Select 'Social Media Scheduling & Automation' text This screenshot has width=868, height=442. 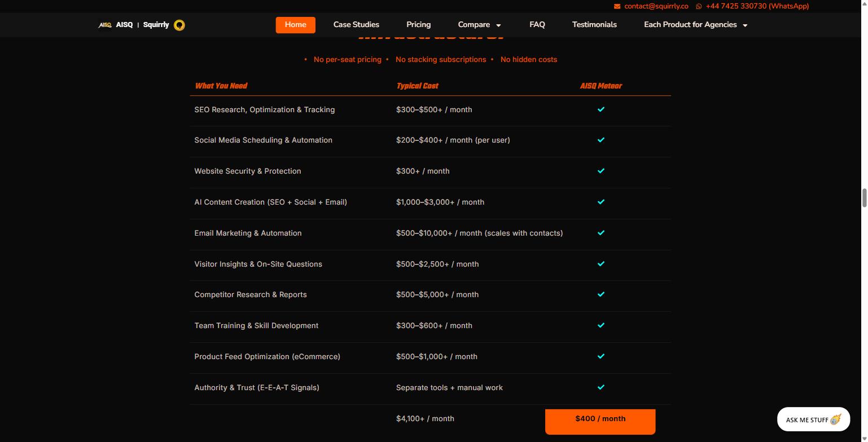pyautogui.click(x=264, y=140)
